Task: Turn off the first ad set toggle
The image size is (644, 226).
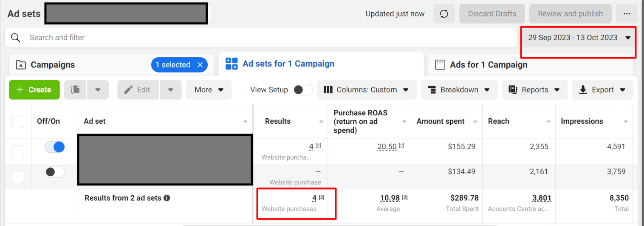Action: click(x=55, y=147)
